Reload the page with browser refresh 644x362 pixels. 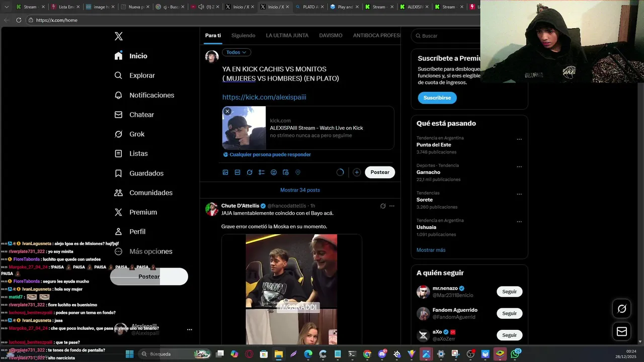(19, 20)
